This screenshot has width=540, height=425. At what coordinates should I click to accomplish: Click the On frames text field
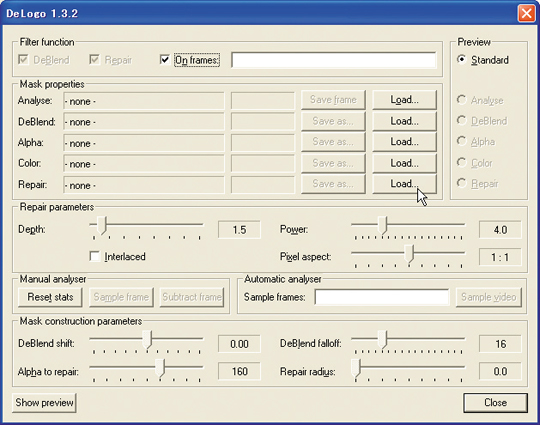pos(334,60)
